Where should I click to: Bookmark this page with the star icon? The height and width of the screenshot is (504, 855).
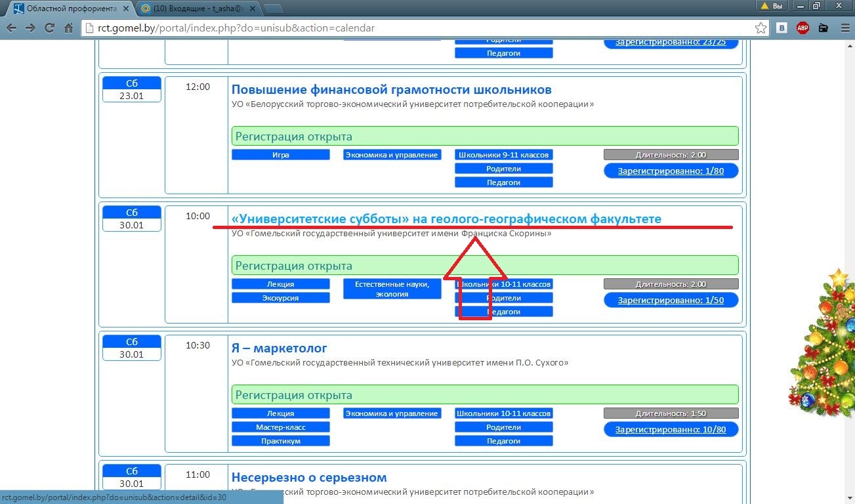click(761, 28)
